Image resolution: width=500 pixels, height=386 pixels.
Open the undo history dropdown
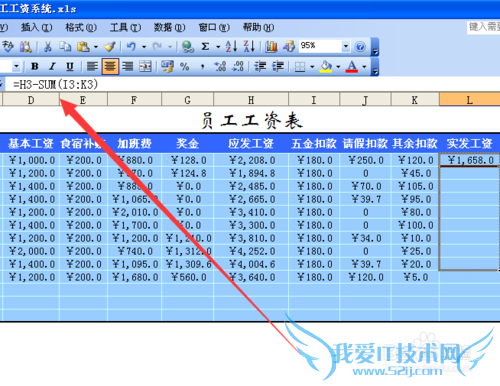[144, 47]
